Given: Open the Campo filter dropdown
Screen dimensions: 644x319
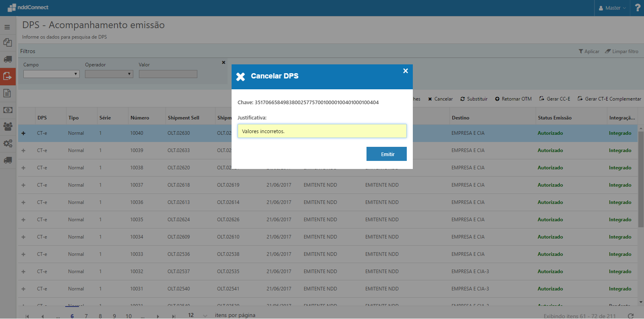Looking at the screenshot, I should pos(52,74).
